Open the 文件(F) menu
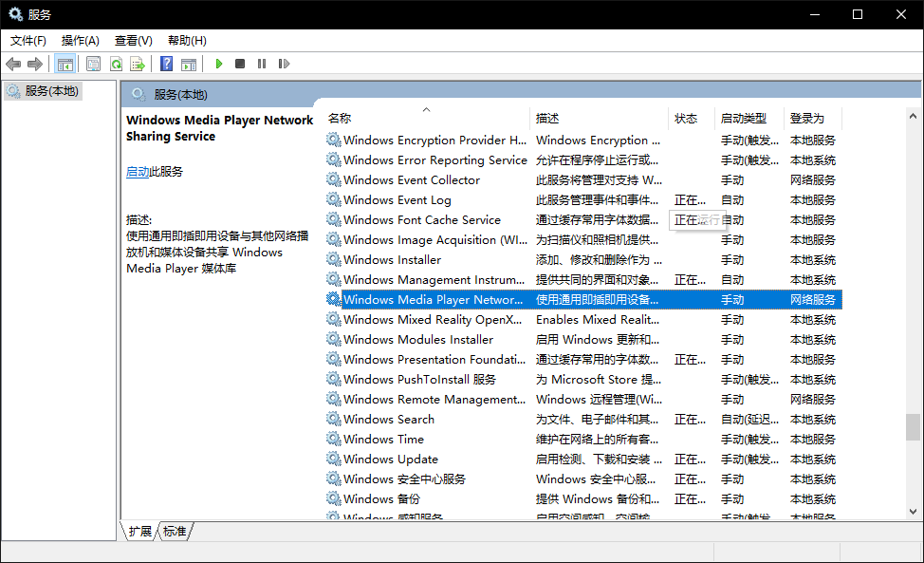This screenshot has height=563, width=924. (28, 41)
